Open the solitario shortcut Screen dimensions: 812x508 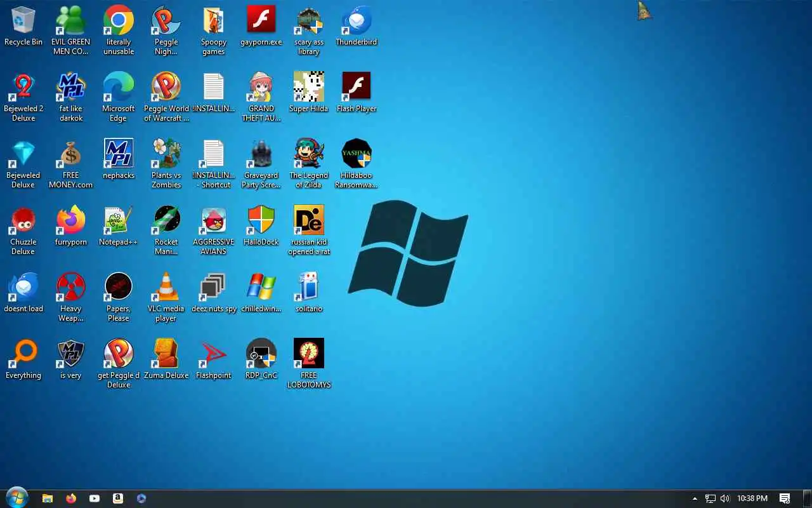(309, 293)
